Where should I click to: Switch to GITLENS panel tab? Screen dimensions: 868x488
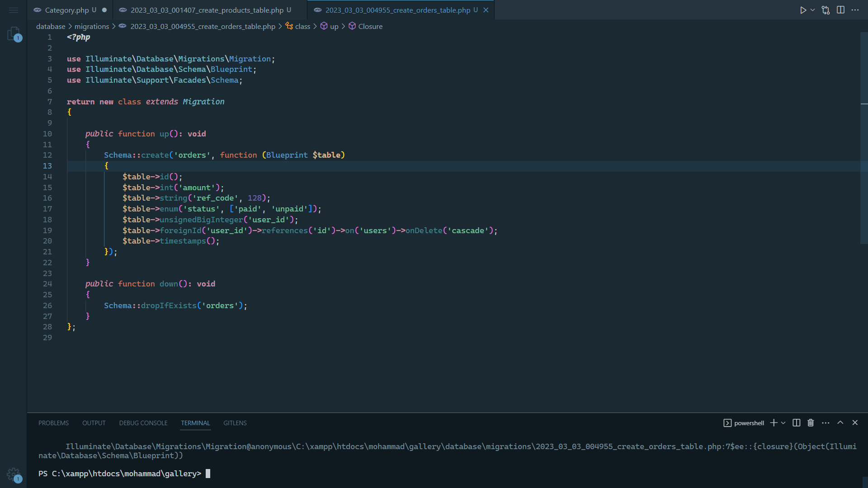pyautogui.click(x=235, y=423)
